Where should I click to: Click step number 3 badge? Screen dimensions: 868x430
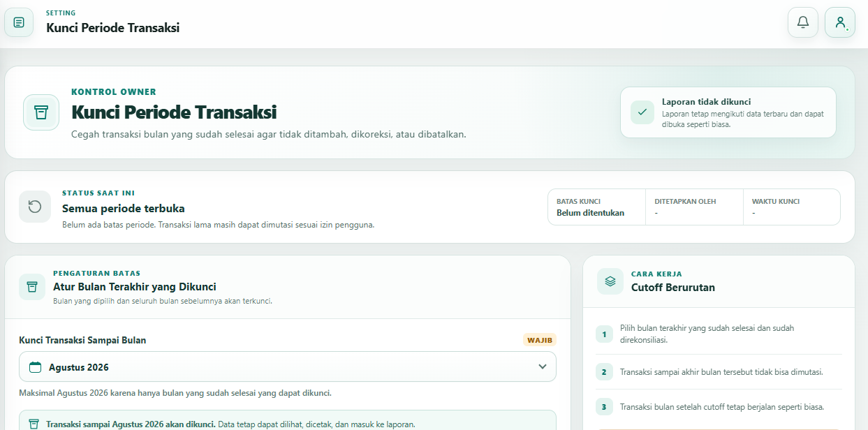click(x=604, y=407)
